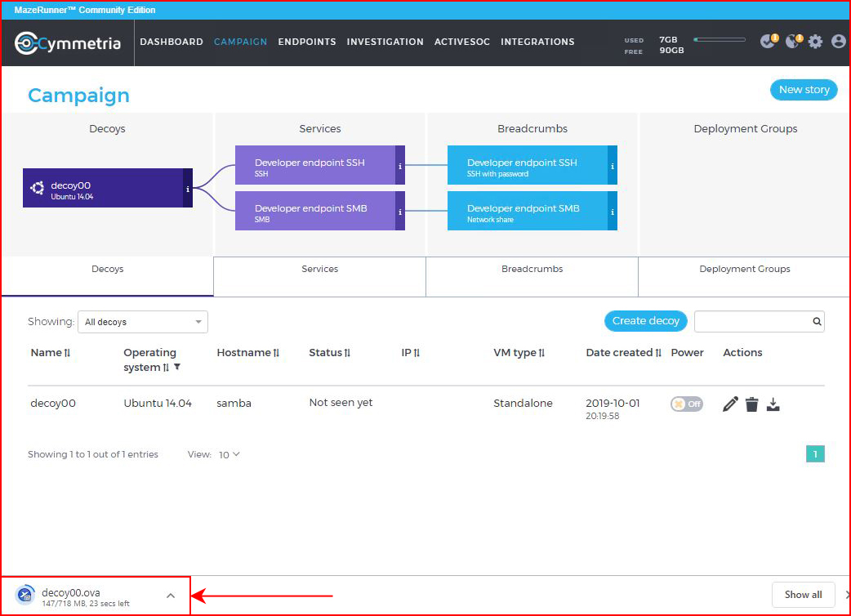Screen dimensions: 851x616
Task: Open the Campaign menu
Action: 240,42
